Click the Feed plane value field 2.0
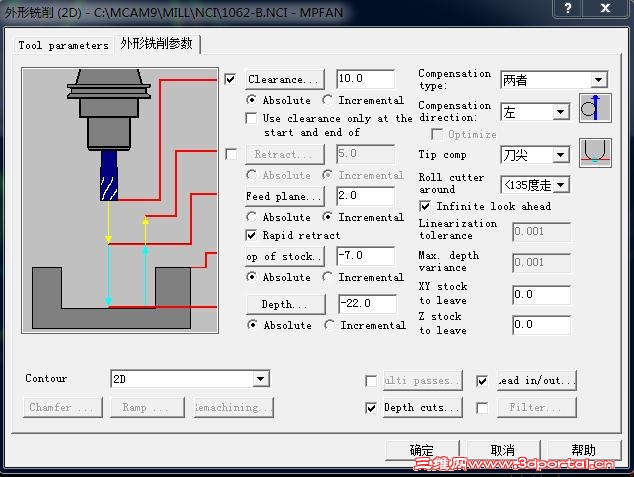The height and width of the screenshot is (477, 634). pos(365,196)
